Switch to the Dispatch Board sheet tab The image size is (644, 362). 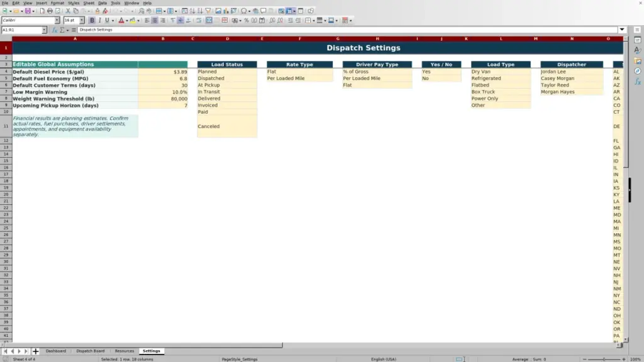pyautogui.click(x=91, y=351)
